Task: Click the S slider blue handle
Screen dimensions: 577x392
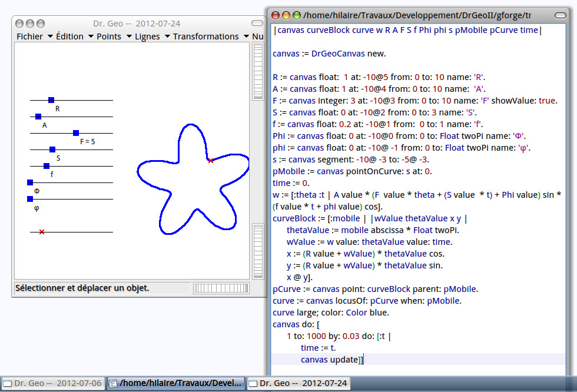Action: 52,150
